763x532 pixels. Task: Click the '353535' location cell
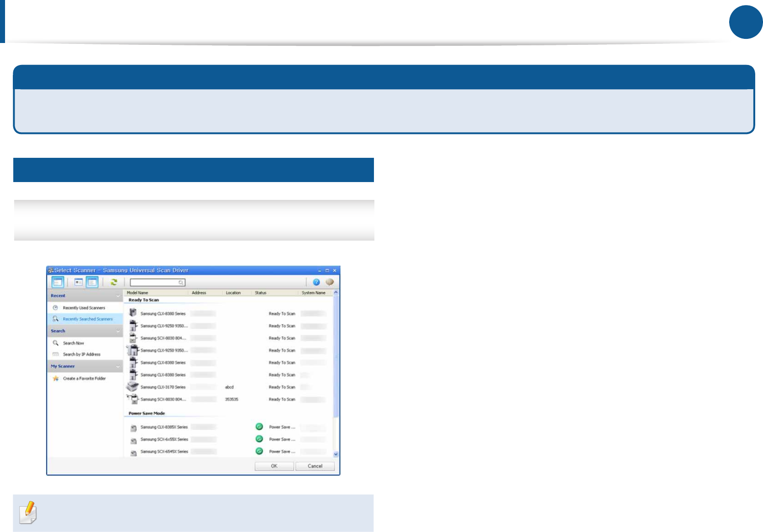pos(232,399)
